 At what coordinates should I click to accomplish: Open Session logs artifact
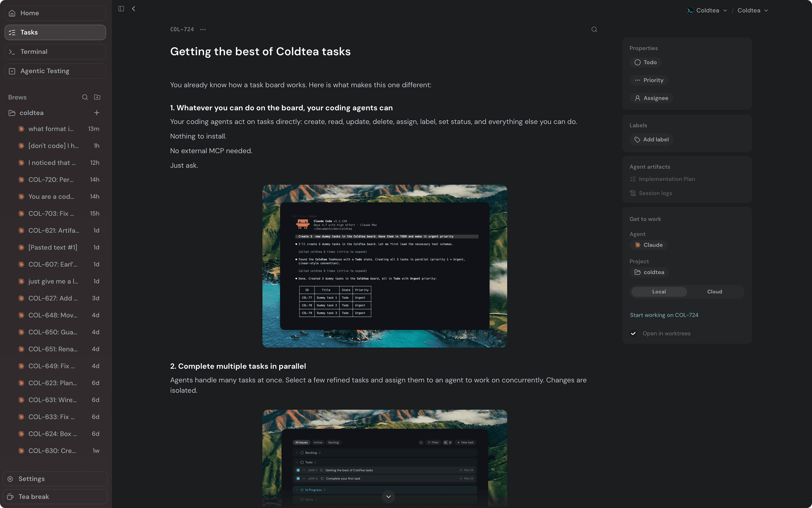[651, 193]
